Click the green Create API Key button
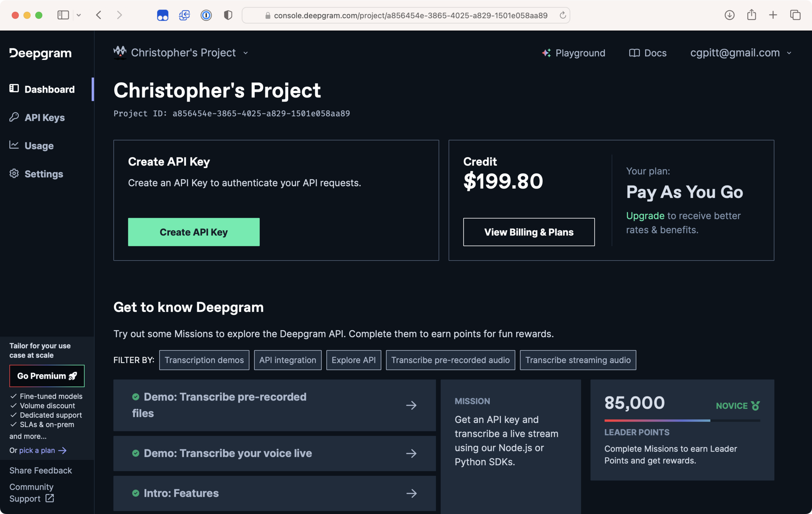The width and height of the screenshot is (812, 514). click(x=193, y=232)
